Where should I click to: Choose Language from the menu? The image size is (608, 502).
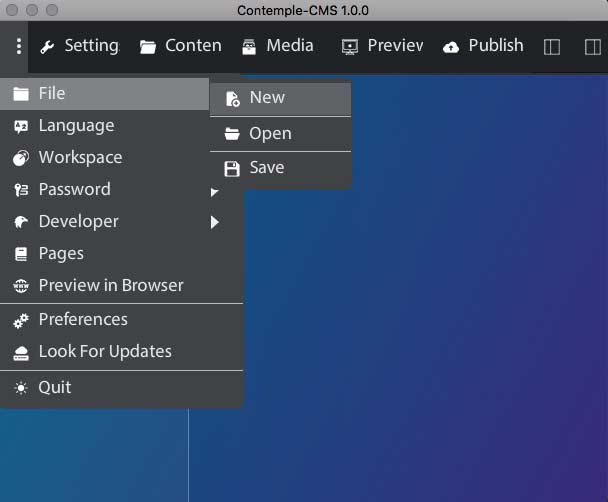click(76, 125)
